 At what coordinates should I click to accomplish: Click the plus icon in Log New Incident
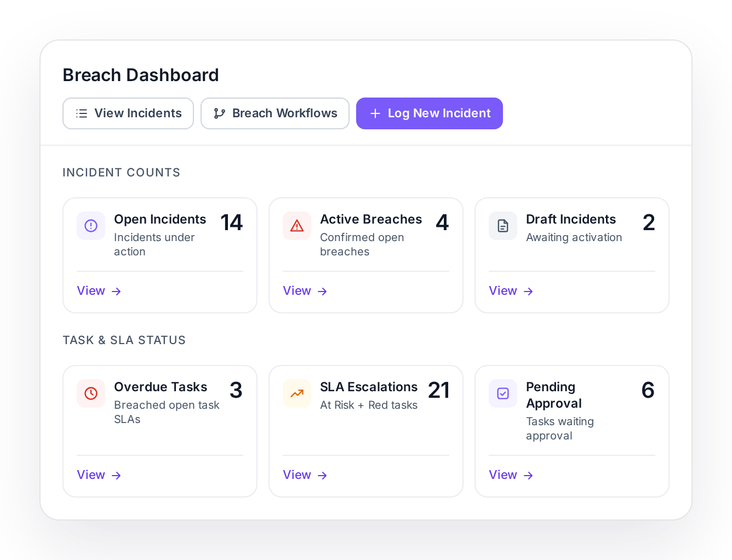pos(375,113)
